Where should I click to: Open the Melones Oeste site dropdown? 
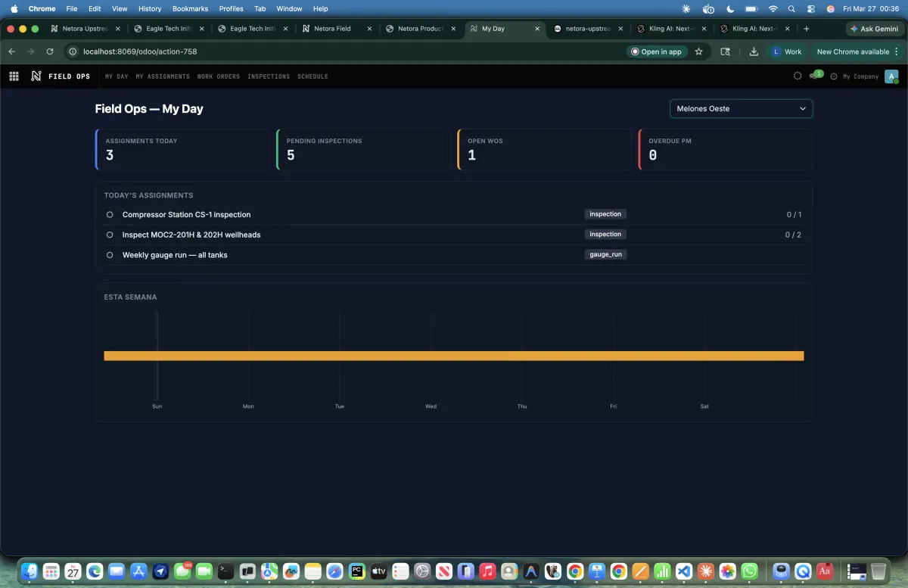coord(741,108)
